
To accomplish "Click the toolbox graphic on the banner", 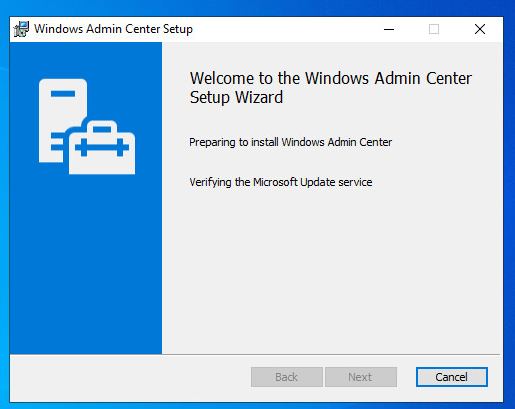I will click(102, 147).
